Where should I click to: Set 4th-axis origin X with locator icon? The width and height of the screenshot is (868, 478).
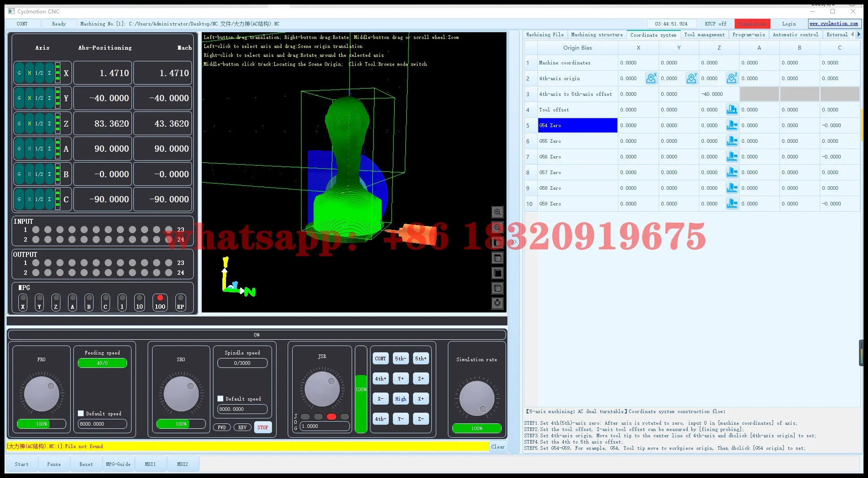(651, 78)
